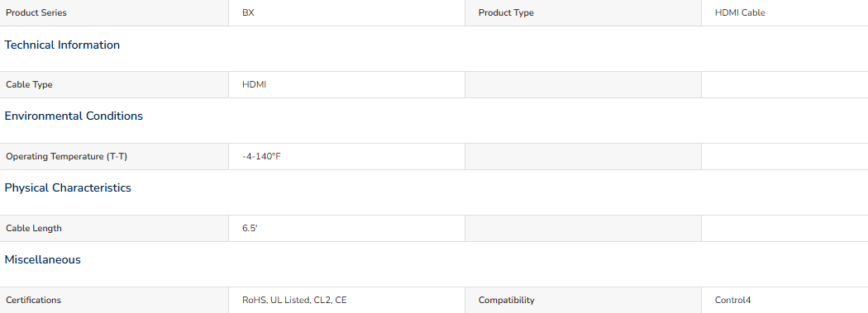The height and width of the screenshot is (313, 868).
Task: Click the Certifications label cell
Action: pos(114,301)
